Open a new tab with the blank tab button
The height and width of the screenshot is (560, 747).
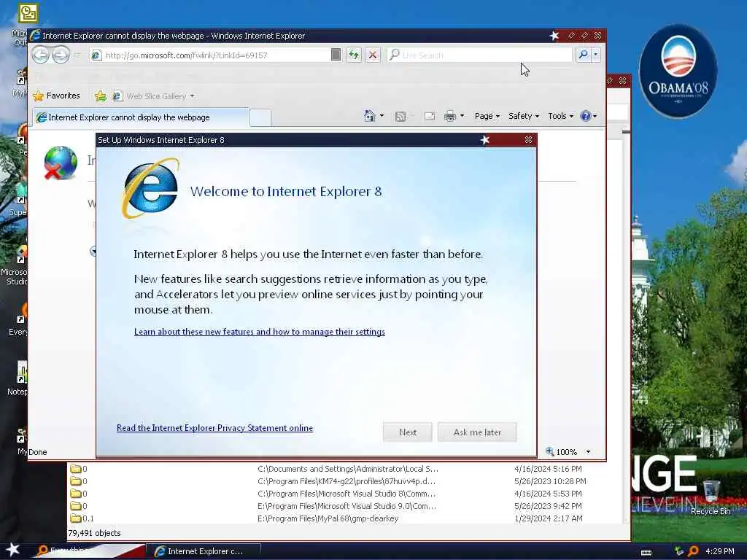pos(260,117)
